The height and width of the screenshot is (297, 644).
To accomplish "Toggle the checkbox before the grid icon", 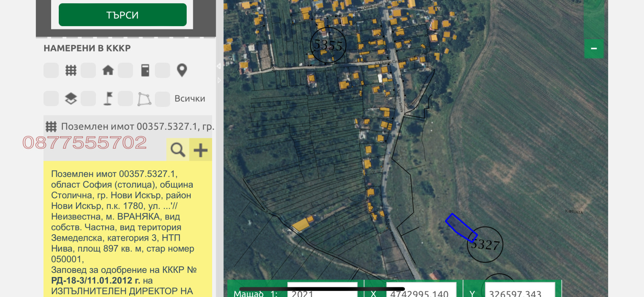I will coord(51,70).
